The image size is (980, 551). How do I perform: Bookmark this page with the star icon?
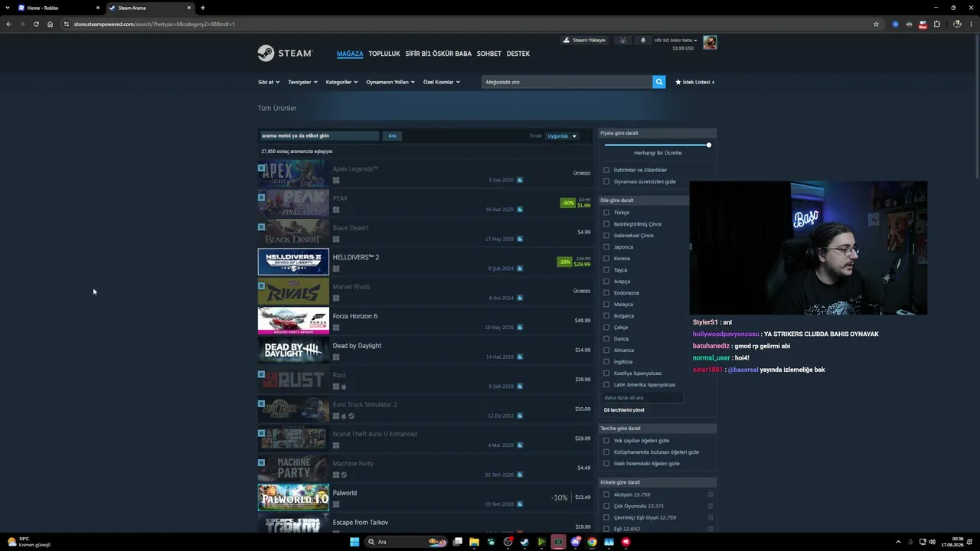point(876,24)
